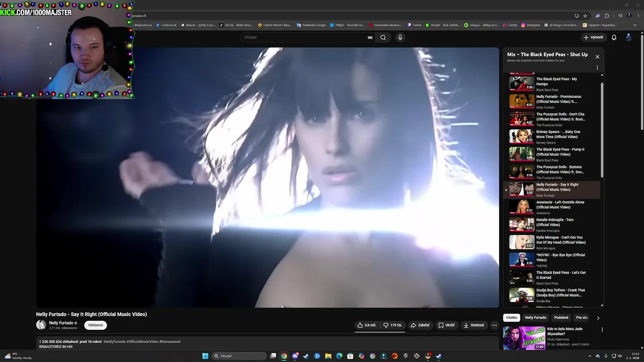
Task: Close the Mix playlist panel
Action: [597, 57]
